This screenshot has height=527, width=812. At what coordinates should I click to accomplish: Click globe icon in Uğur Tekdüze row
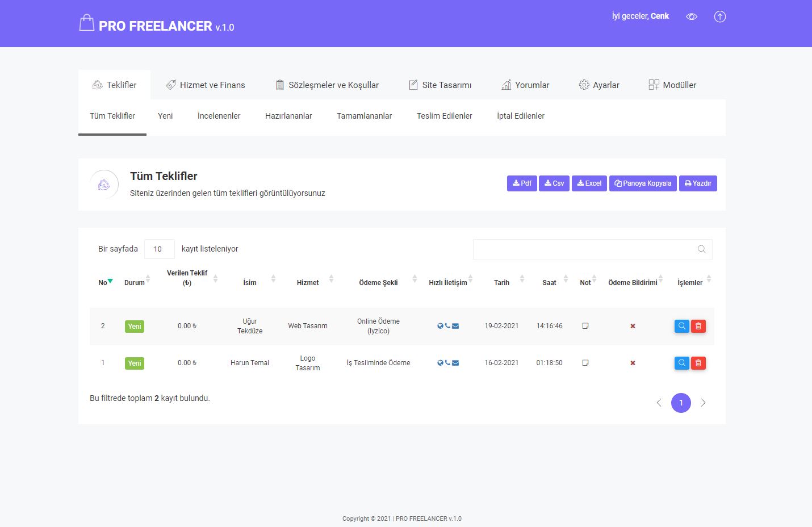440,326
